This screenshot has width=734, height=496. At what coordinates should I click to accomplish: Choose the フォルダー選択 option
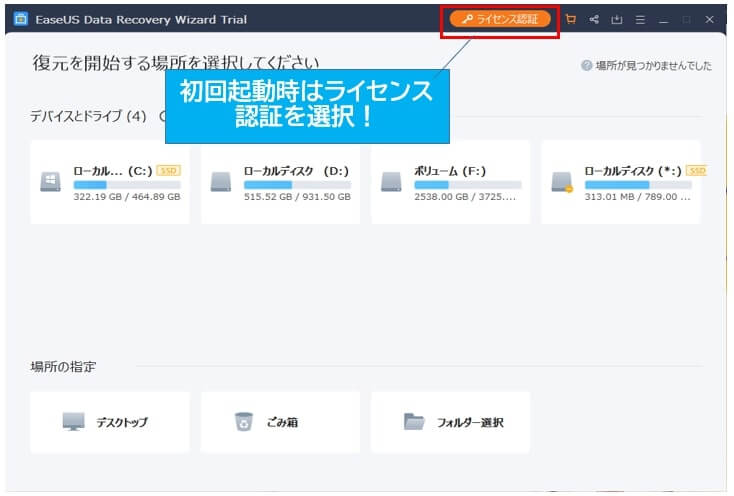pyautogui.click(x=451, y=423)
